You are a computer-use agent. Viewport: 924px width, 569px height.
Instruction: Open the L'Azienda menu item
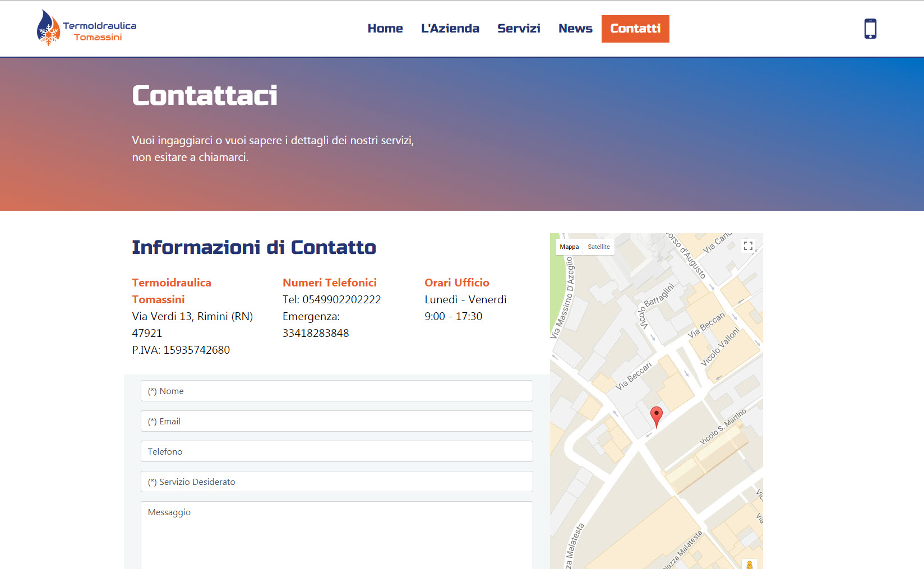450,29
